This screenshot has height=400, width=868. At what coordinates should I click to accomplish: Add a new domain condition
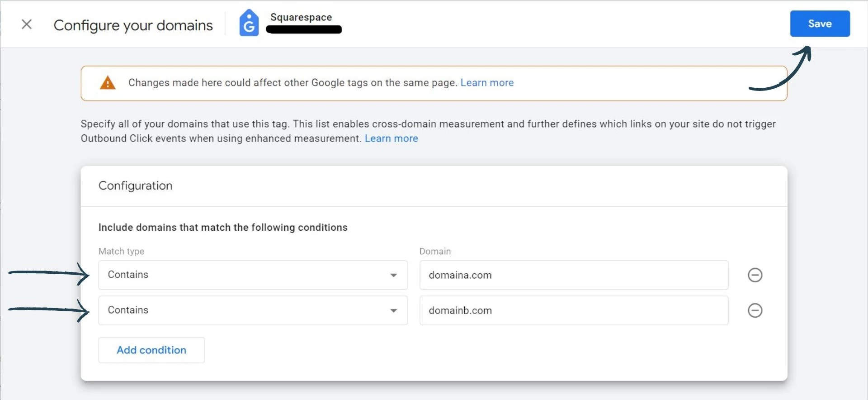(x=151, y=350)
